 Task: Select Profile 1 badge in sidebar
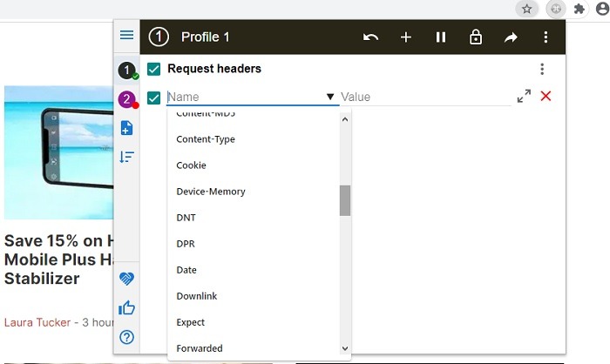127,71
